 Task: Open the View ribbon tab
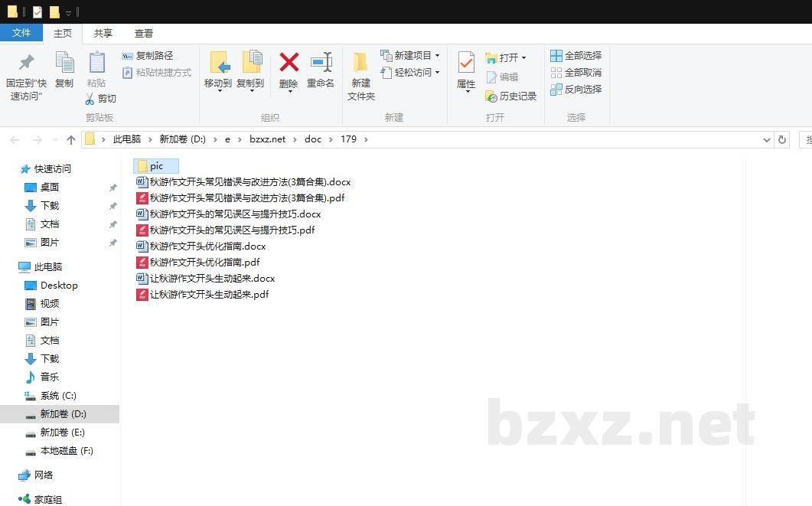click(144, 34)
